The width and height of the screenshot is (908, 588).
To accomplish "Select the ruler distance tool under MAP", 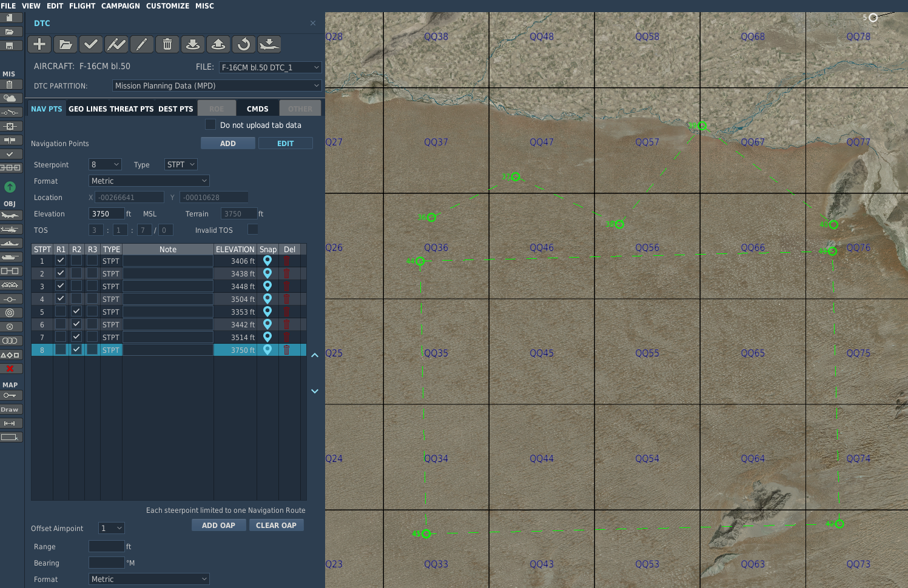I will [10, 423].
